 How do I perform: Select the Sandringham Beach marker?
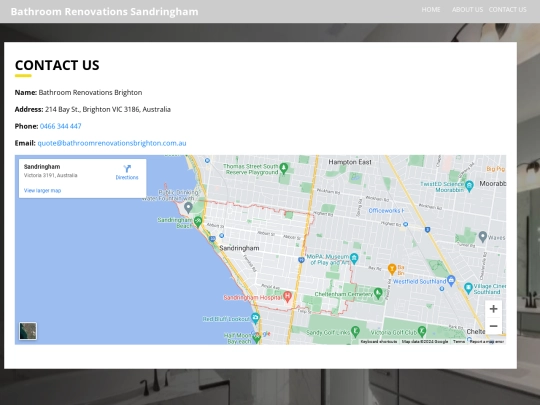click(x=198, y=221)
